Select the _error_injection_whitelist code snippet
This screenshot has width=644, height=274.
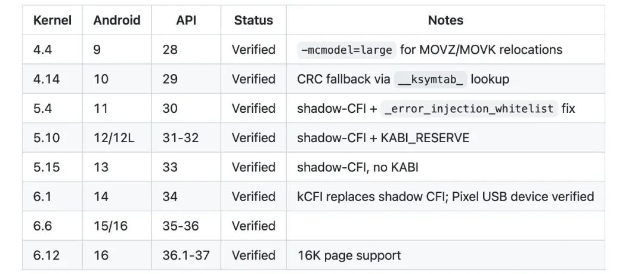469,109
